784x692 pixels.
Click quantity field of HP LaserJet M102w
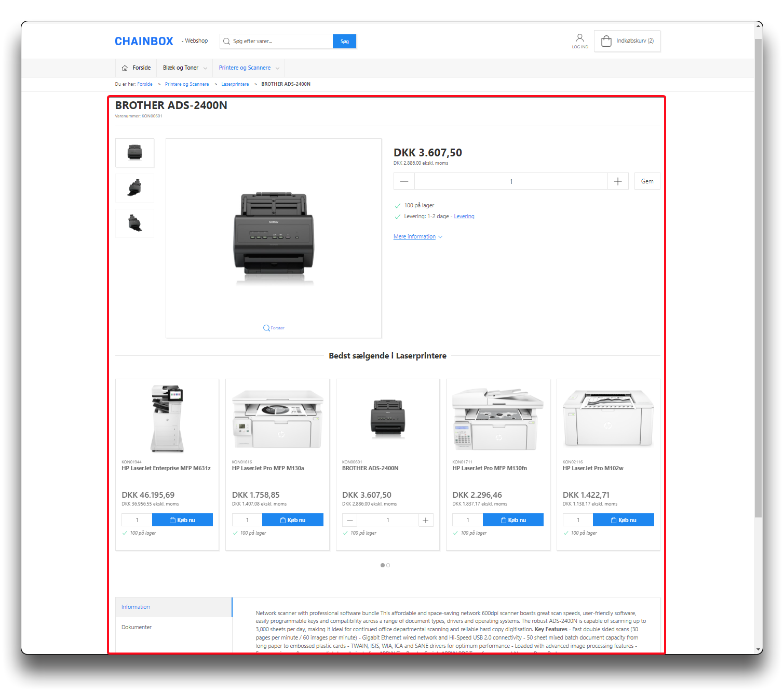click(578, 520)
